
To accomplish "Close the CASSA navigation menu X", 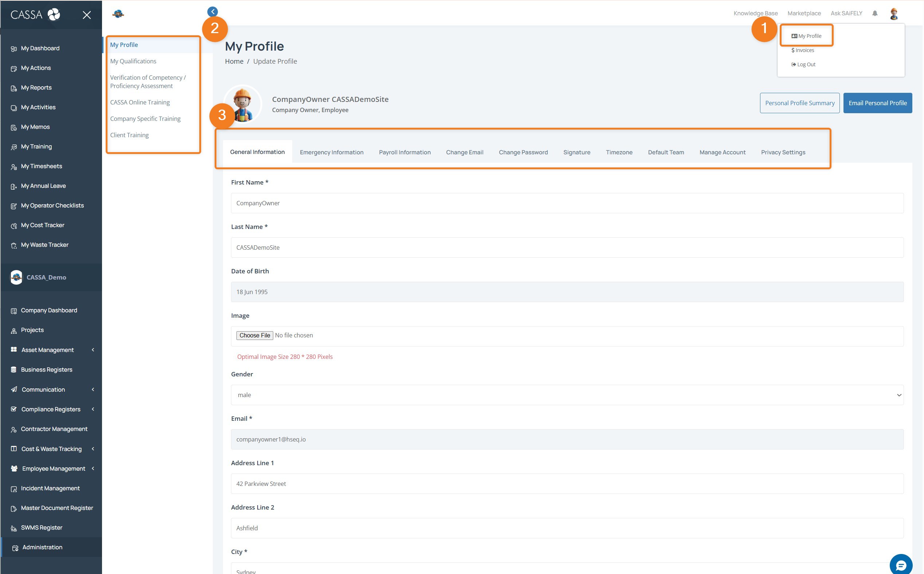I will [x=87, y=15].
